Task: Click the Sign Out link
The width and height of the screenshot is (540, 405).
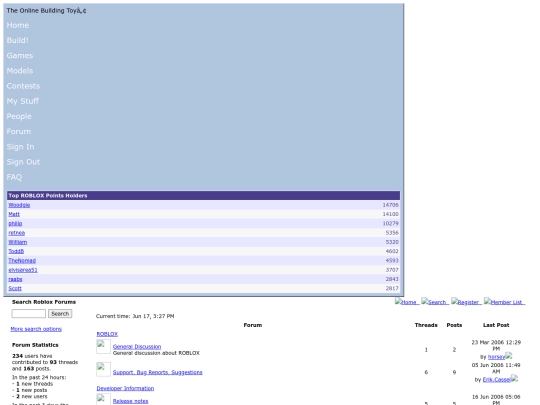Action: [x=23, y=162]
